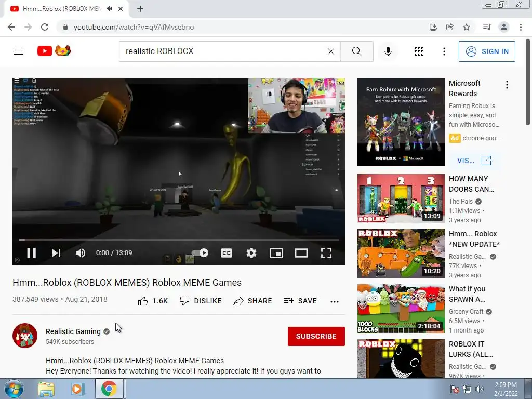
Task: Open the YouTube settings three-dot menu
Action: [x=444, y=51]
